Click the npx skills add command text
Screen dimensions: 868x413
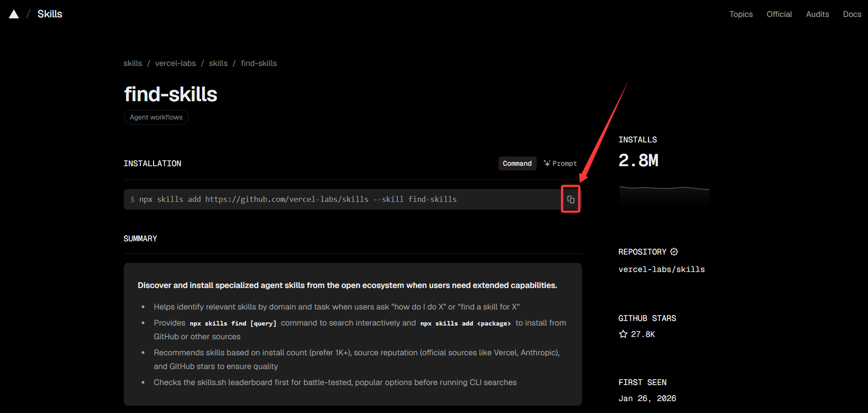tap(298, 199)
